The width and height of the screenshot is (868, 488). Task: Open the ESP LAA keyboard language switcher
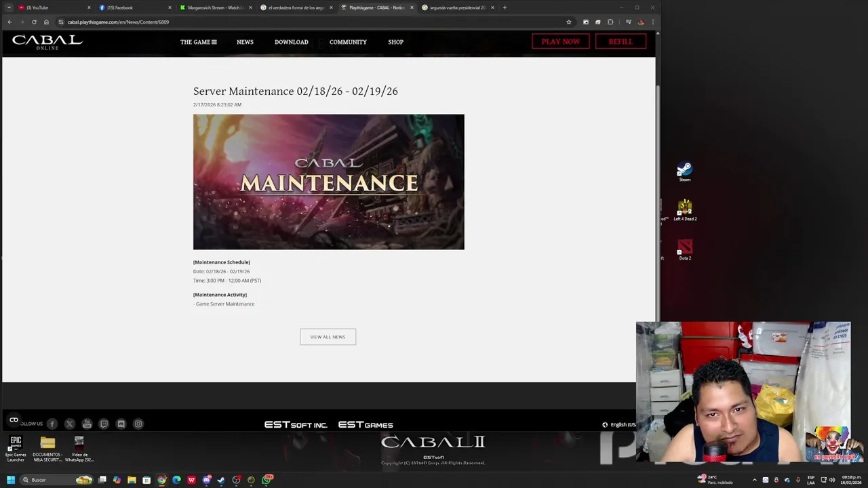point(810,480)
